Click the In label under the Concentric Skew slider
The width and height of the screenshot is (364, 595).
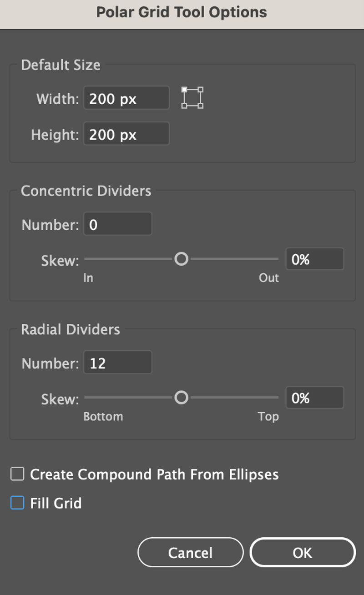[x=88, y=277]
